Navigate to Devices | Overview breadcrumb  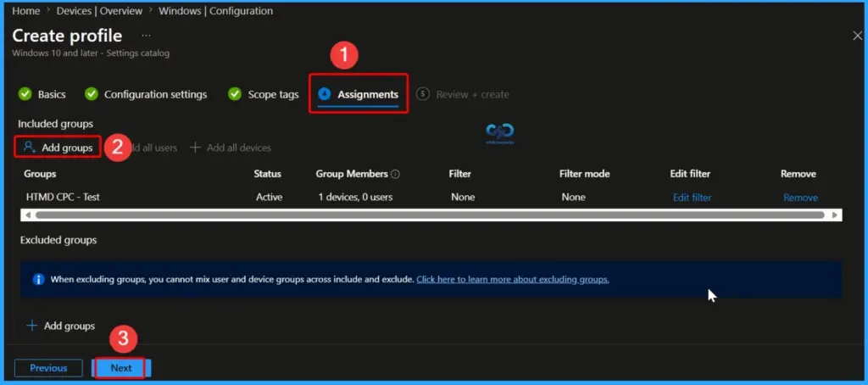click(x=99, y=10)
